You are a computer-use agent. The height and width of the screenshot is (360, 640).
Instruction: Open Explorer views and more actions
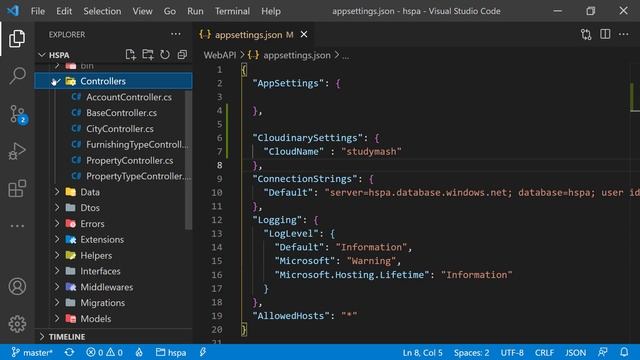pyautogui.click(x=176, y=34)
